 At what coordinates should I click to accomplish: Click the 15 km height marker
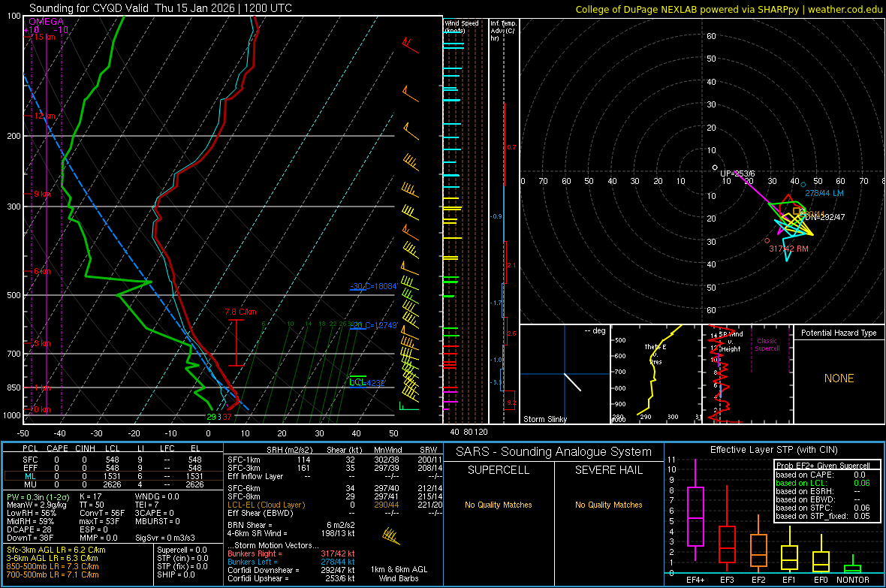44,37
